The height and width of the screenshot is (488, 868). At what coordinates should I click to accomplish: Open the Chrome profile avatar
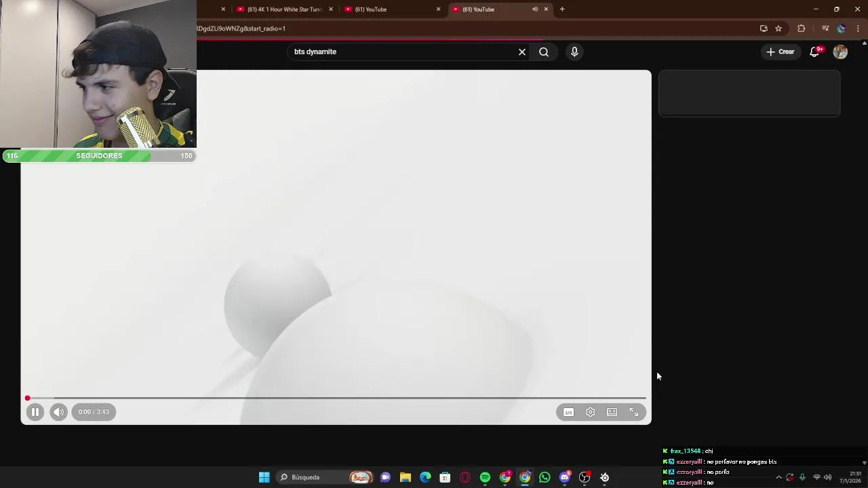point(842,28)
